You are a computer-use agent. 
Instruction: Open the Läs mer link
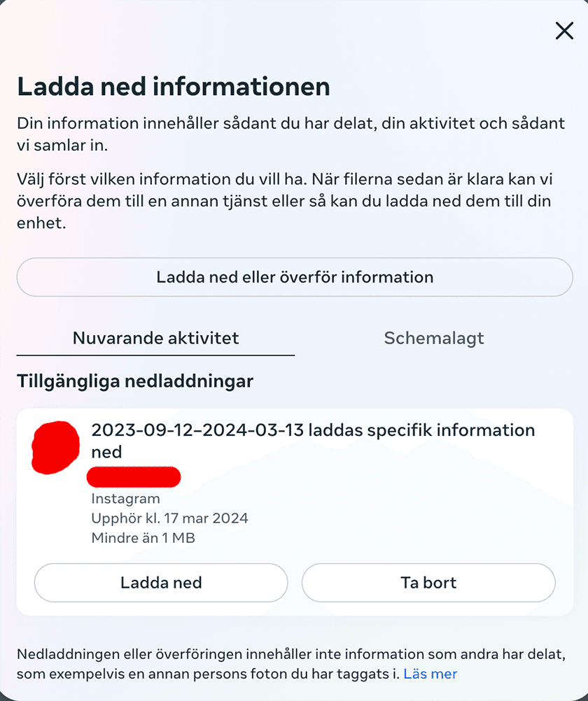pos(430,674)
